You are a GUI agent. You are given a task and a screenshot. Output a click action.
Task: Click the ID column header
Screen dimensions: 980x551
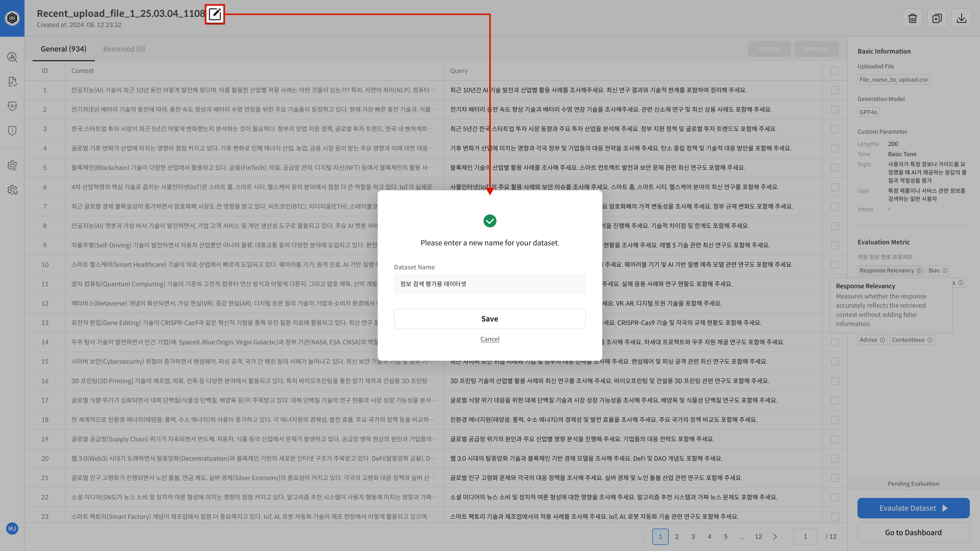coord(45,71)
